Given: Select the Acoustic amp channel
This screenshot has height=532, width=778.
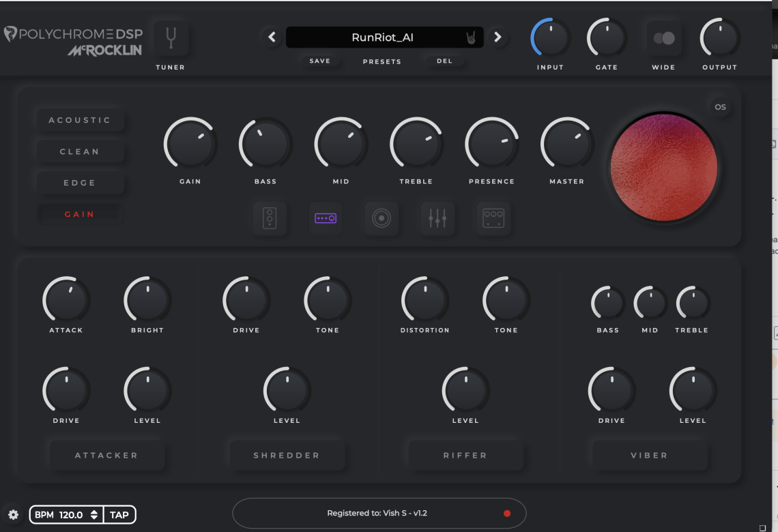Looking at the screenshot, I should tap(80, 120).
